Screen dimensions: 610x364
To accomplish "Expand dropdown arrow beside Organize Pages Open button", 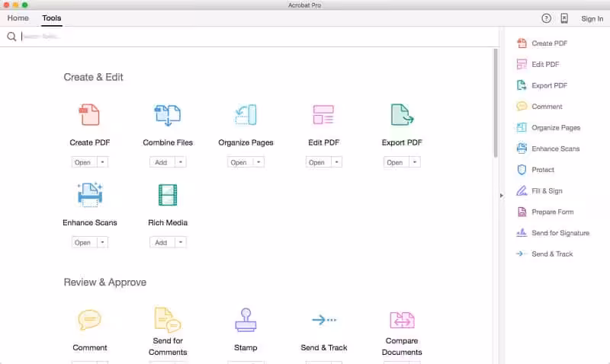I will click(258, 162).
